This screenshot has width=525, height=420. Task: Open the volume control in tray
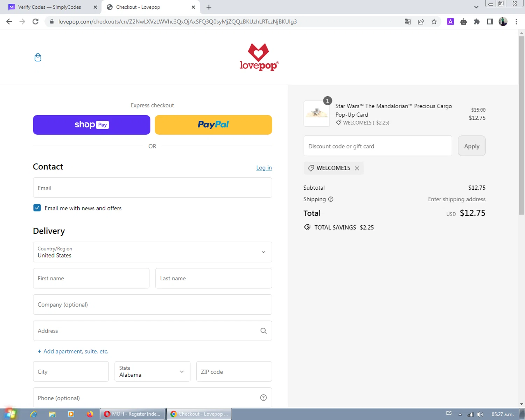(480, 414)
